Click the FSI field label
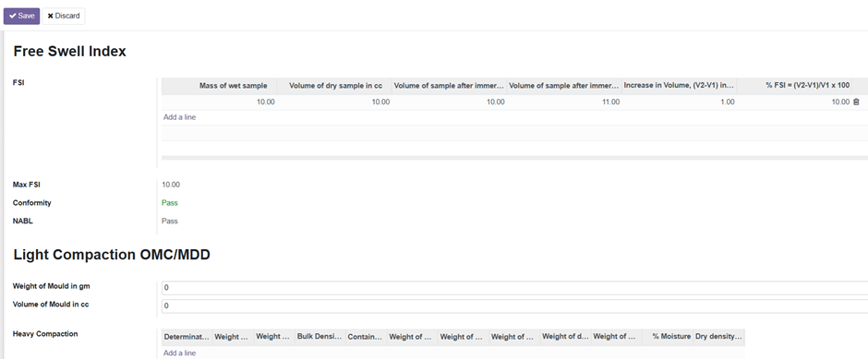The width and height of the screenshot is (868, 359). click(18, 82)
